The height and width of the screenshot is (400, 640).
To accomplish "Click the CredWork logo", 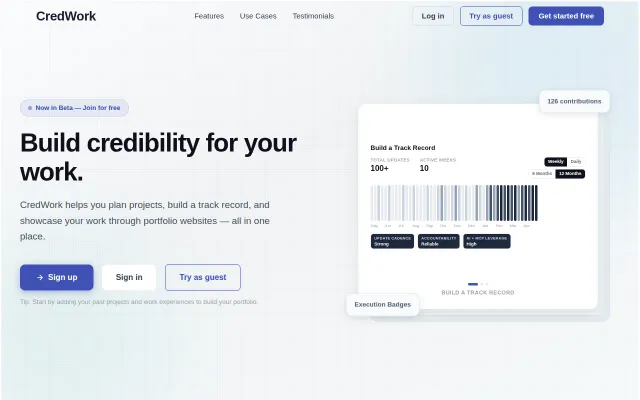I will (x=66, y=16).
